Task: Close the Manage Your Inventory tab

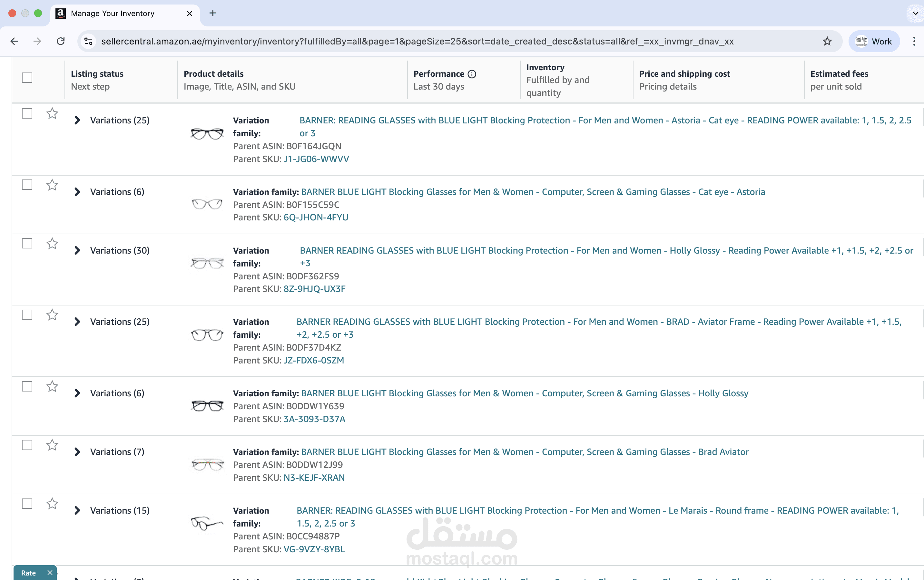Action: (190, 14)
